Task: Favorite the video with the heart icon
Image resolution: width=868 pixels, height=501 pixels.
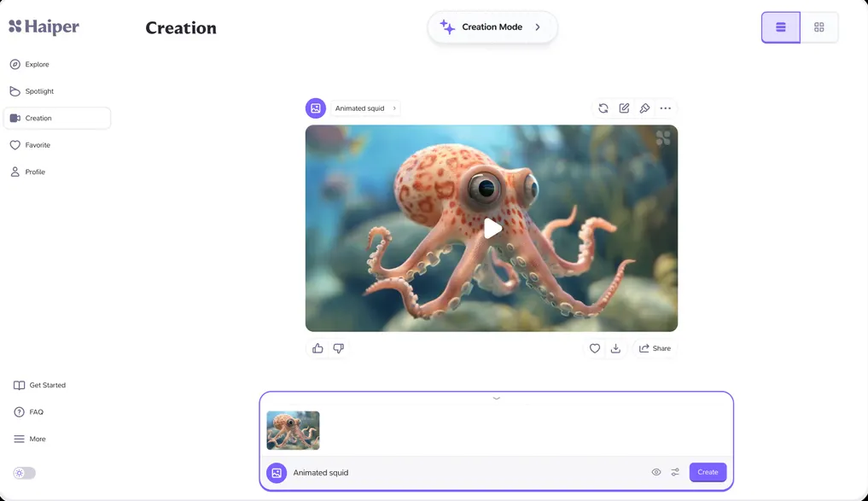Action: (595, 348)
